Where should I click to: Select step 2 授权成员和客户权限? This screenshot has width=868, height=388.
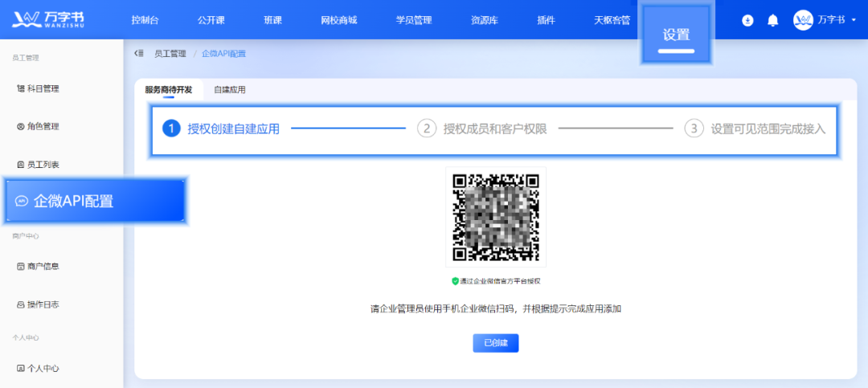tap(481, 129)
